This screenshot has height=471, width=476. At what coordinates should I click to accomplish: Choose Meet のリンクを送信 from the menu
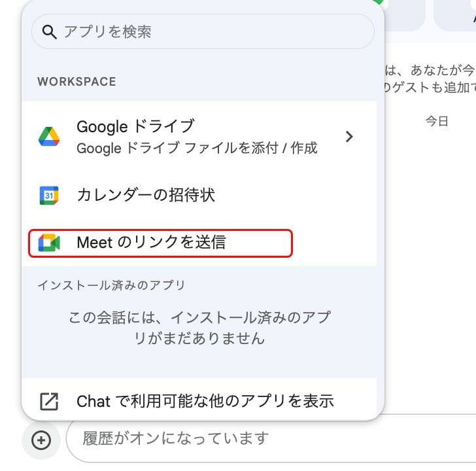(x=151, y=243)
